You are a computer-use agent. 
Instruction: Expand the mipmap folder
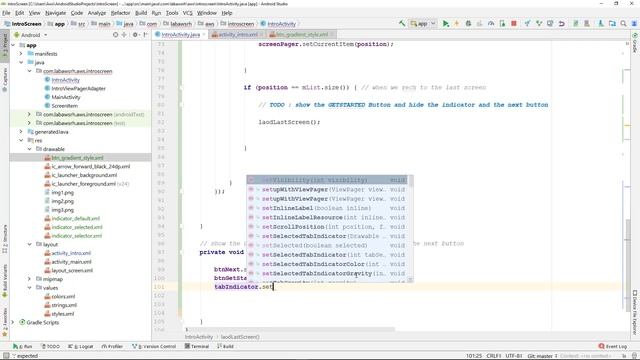pyautogui.click(x=29, y=279)
